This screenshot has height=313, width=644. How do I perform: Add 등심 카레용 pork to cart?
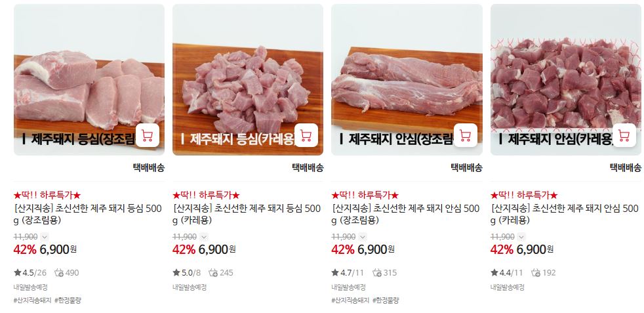306,135
